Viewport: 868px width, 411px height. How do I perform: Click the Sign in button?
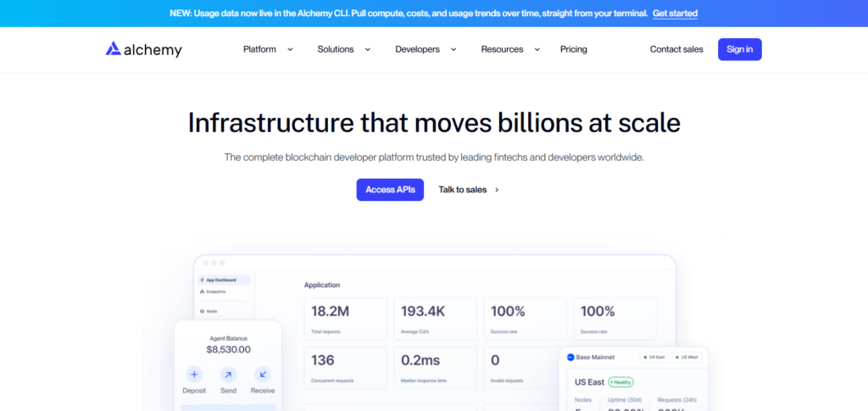click(739, 49)
